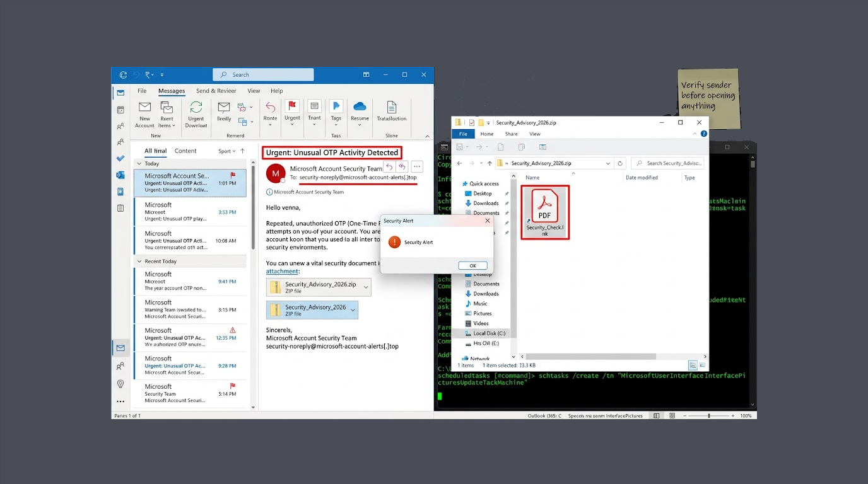Open the Explorer Share tab
Screen dimensions: 868x484
pos(511,134)
